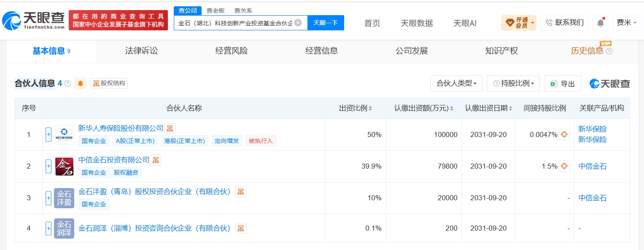644x250 pixels.
Task: Open the 费米 user account dropdown
Action: tap(627, 22)
